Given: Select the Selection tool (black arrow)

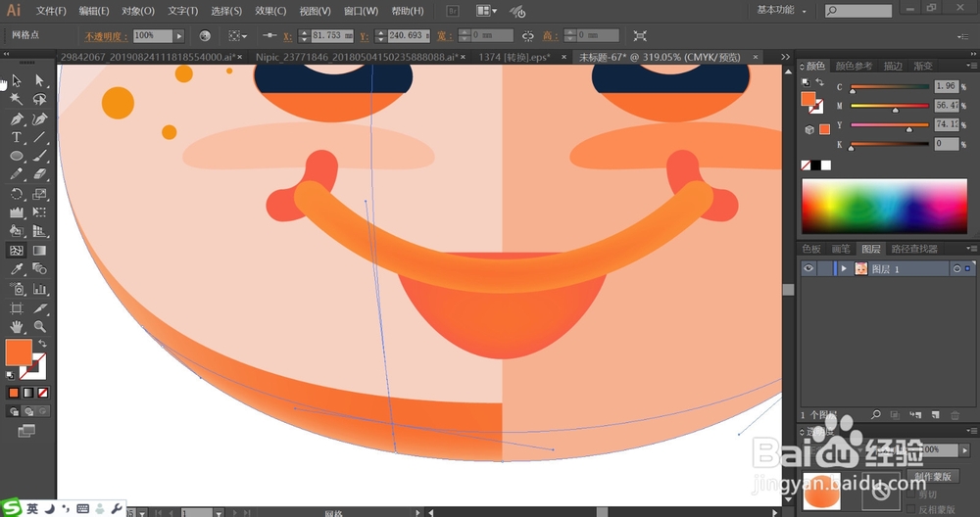Looking at the screenshot, I should click(17, 80).
